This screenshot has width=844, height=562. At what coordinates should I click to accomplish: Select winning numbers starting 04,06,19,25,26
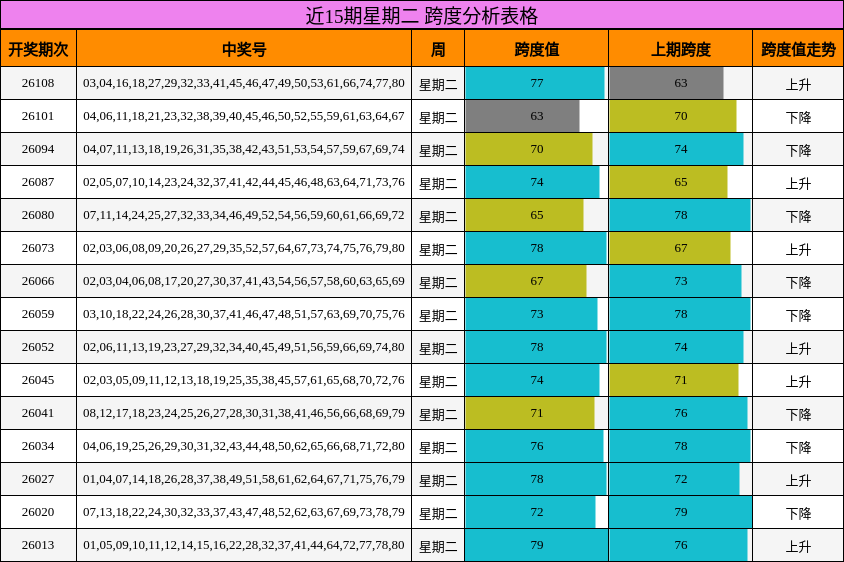pos(244,446)
